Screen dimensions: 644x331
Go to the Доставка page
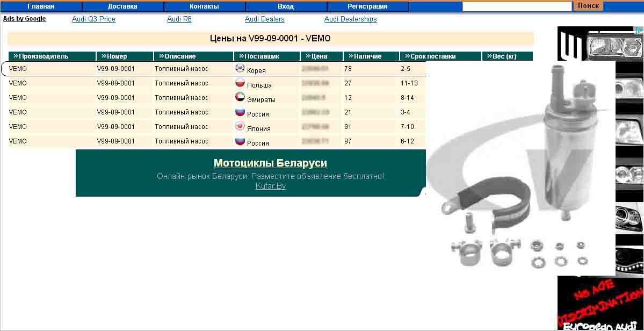[x=122, y=6]
